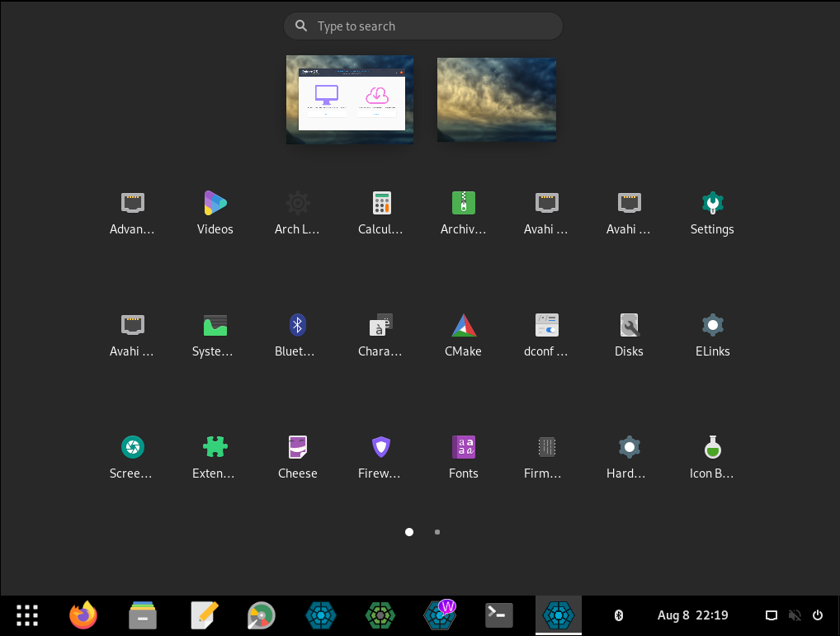Click the Type to search field
Image resolution: width=840 pixels, height=636 pixels.
click(x=422, y=26)
